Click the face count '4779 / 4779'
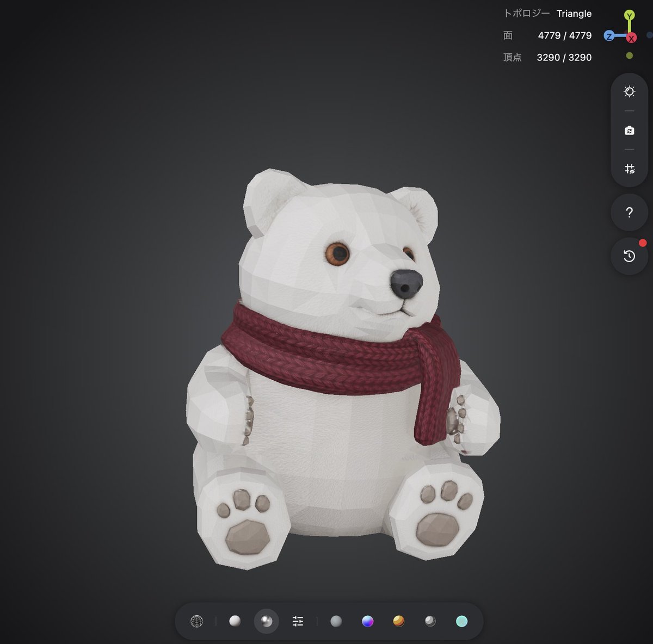 (565, 35)
